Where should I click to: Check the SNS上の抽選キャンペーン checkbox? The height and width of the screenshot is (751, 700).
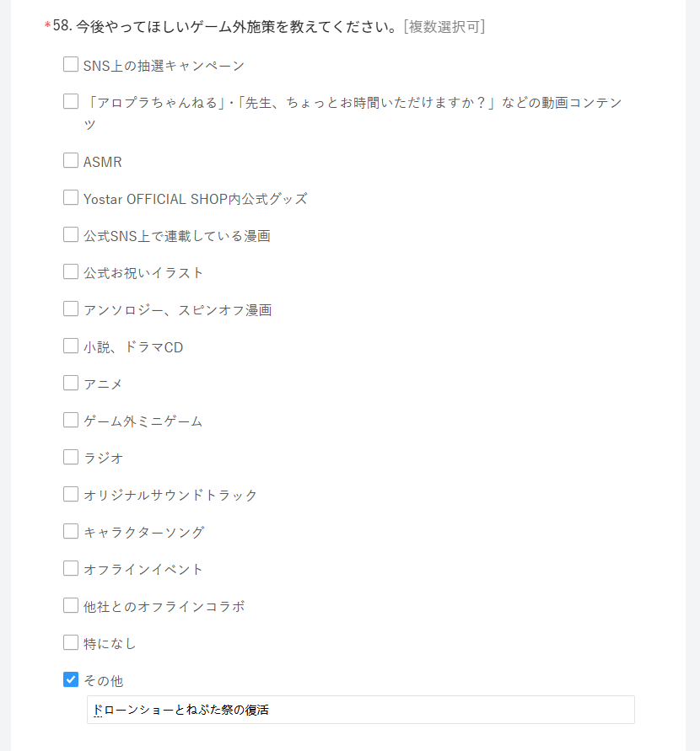(x=71, y=65)
